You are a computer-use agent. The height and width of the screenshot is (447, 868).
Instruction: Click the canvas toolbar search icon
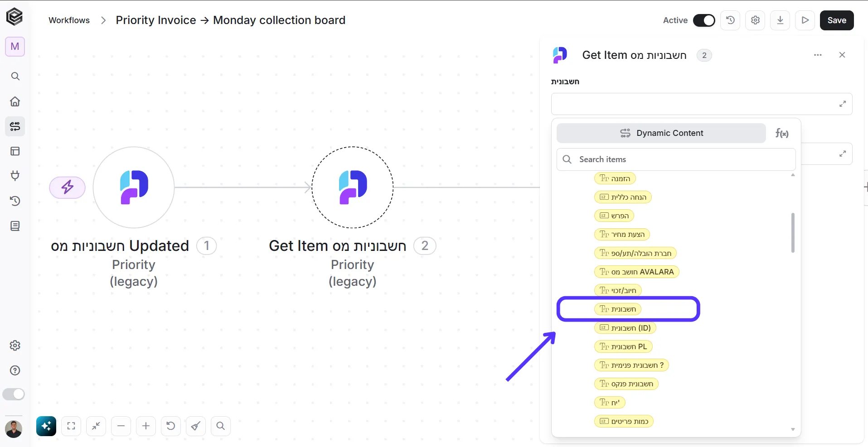221,426
